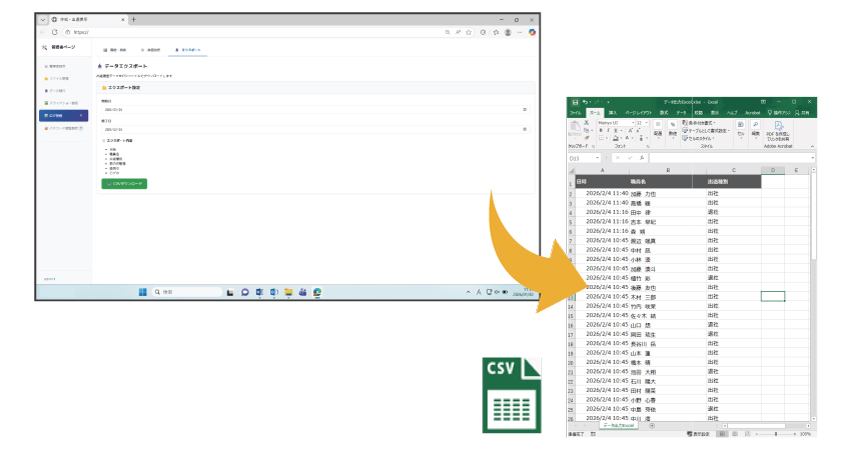Expand the Excel Name Box dropdown

click(600, 158)
